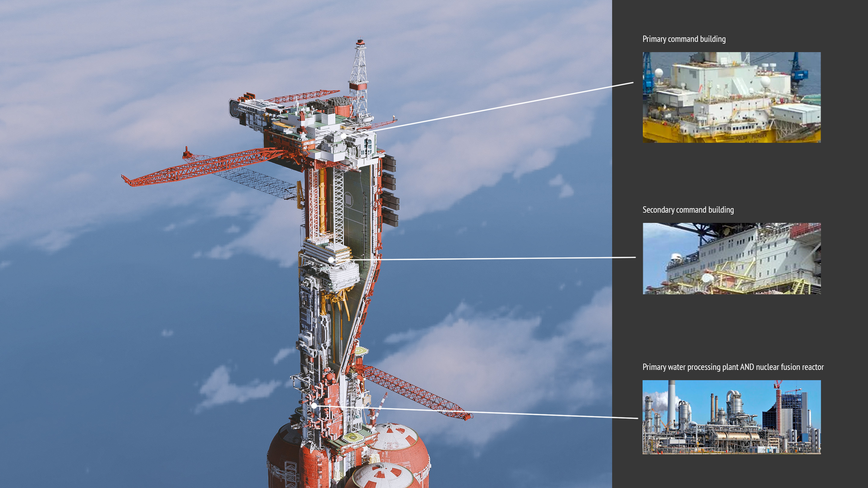The image size is (868, 488).
Task: Open the Secondary command building reference photo
Action: (x=731, y=258)
